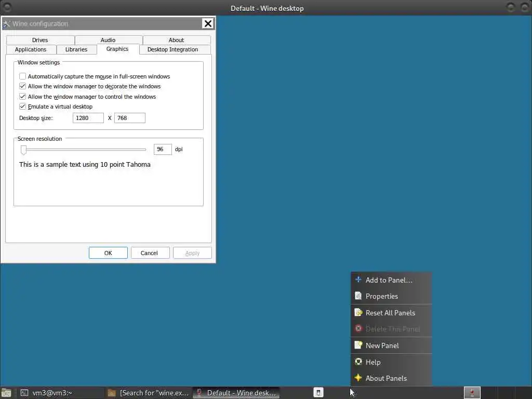The width and height of the screenshot is (532, 399).
Task: Choose New Panel in context menu
Action: pyautogui.click(x=391, y=345)
